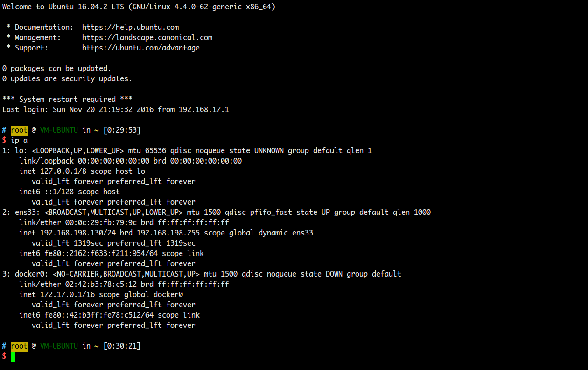Follow the ubuntu.com/advantage support link
Image resolution: width=588 pixels, height=370 pixels.
(140, 48)
